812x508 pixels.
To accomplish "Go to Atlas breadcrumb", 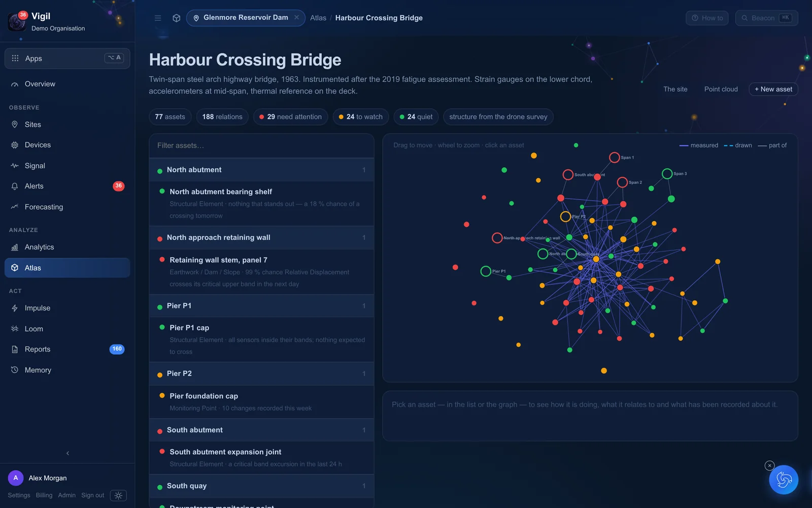I will (x=318, y=18).
